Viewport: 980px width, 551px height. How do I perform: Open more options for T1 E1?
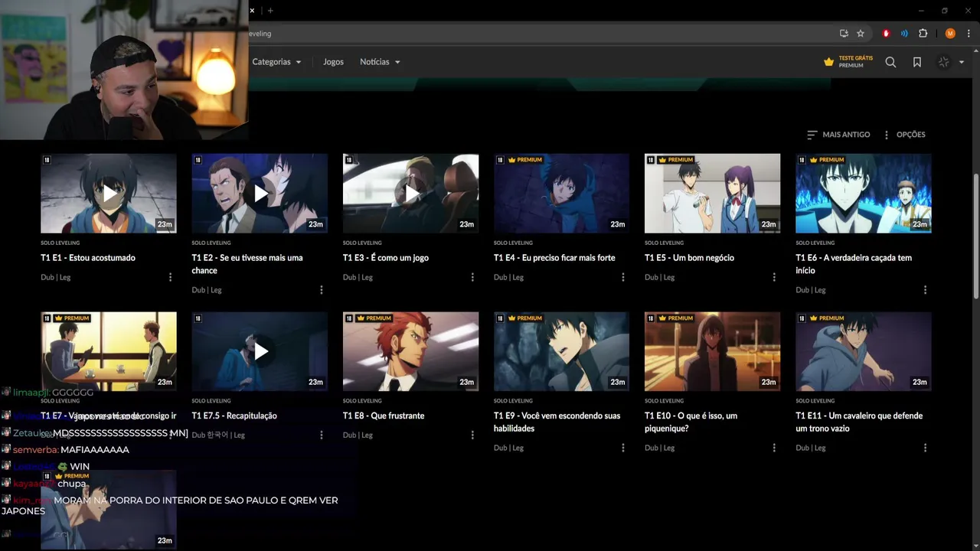click(170, 277)
